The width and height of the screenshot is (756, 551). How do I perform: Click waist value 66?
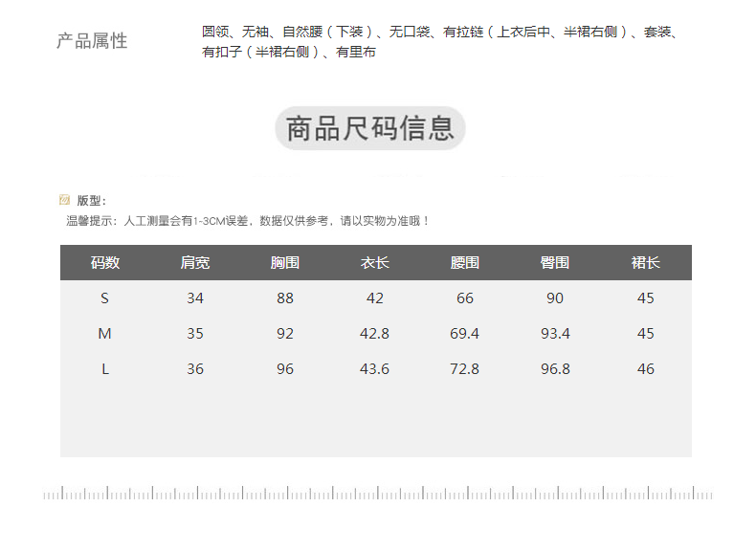[x=465, y=298]
